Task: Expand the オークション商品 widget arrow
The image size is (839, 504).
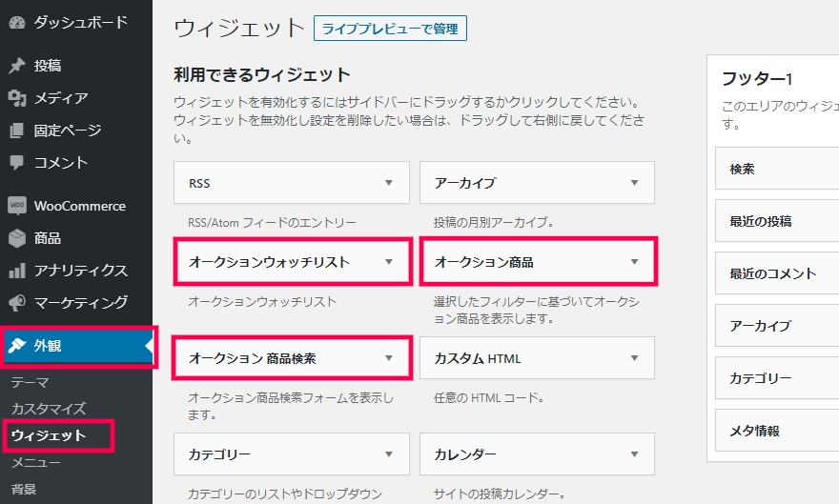Action: [x=635, y=262]
